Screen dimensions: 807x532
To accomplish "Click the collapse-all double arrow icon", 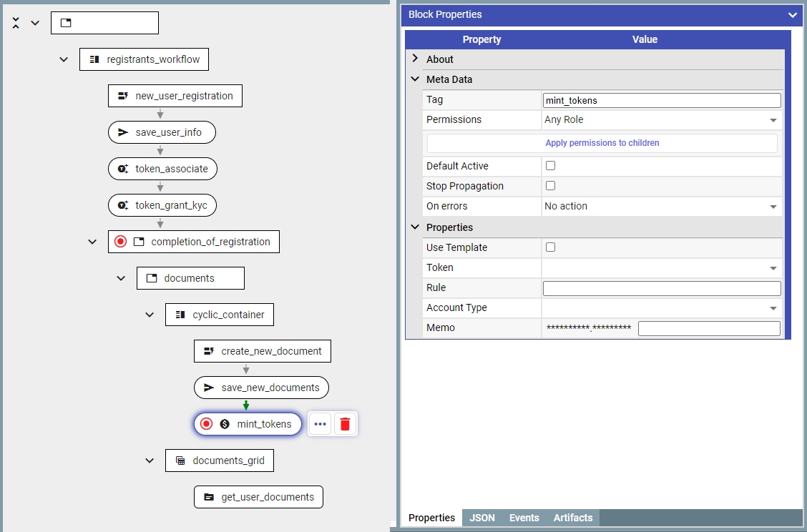I will [x=16, y=23].
